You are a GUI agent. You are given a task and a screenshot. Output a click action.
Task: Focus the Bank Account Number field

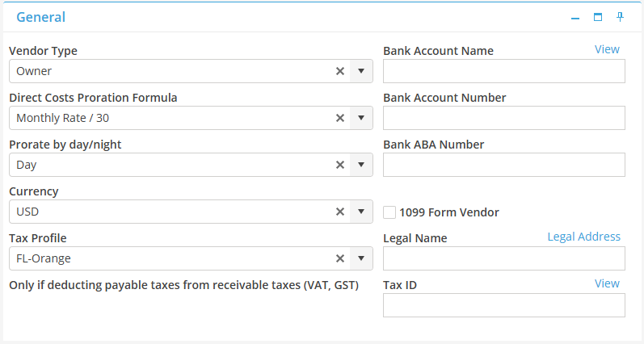(503, 118)
